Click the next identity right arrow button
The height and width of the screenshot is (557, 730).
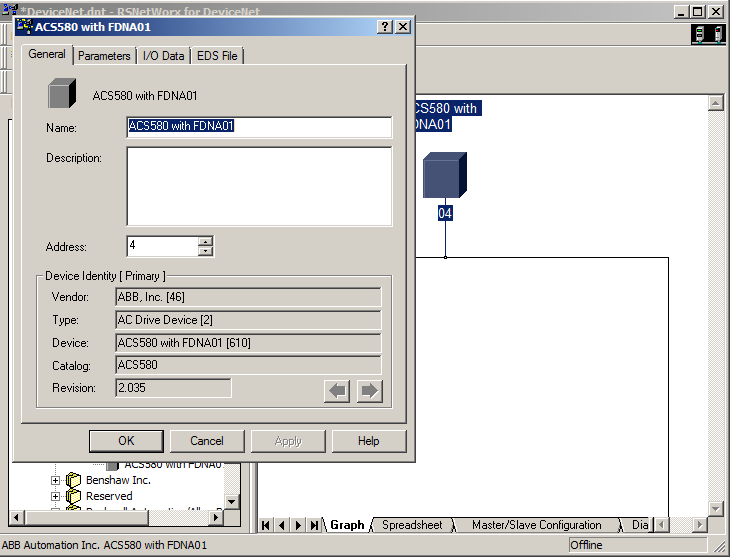click(369, 391)
